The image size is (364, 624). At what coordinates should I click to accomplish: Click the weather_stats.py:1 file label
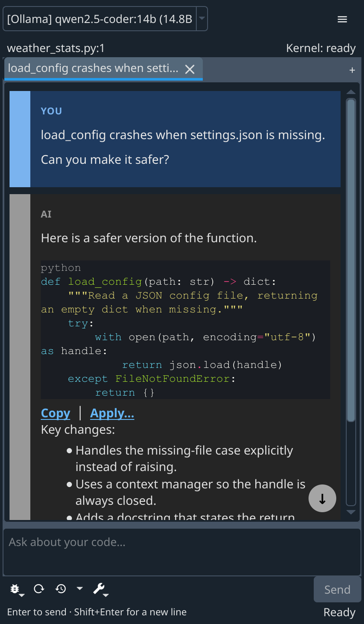(x=56, y=48)
